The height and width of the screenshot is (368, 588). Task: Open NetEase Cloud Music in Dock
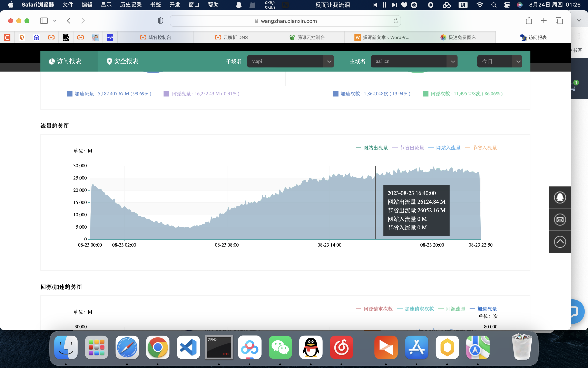pos(341,347)
